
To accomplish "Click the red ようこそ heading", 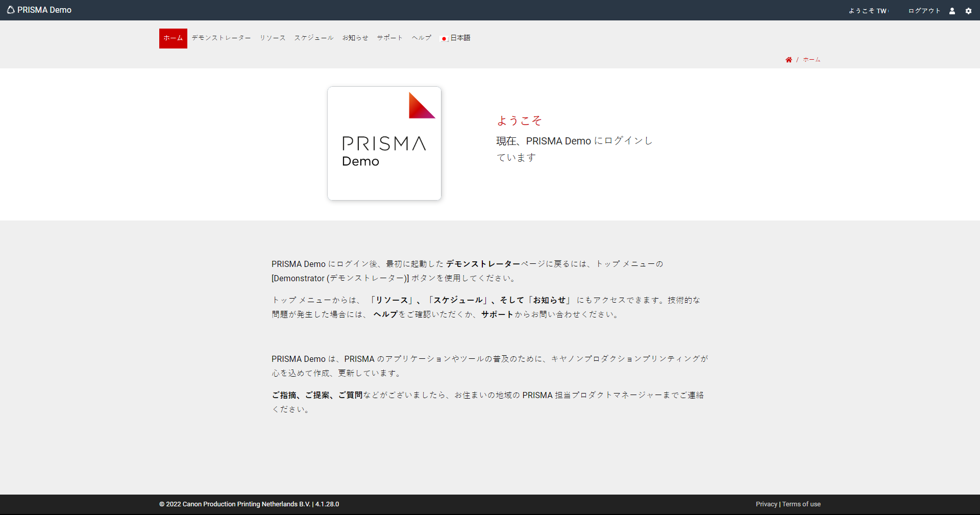I will pyautogui.click(x=519, y=121).
